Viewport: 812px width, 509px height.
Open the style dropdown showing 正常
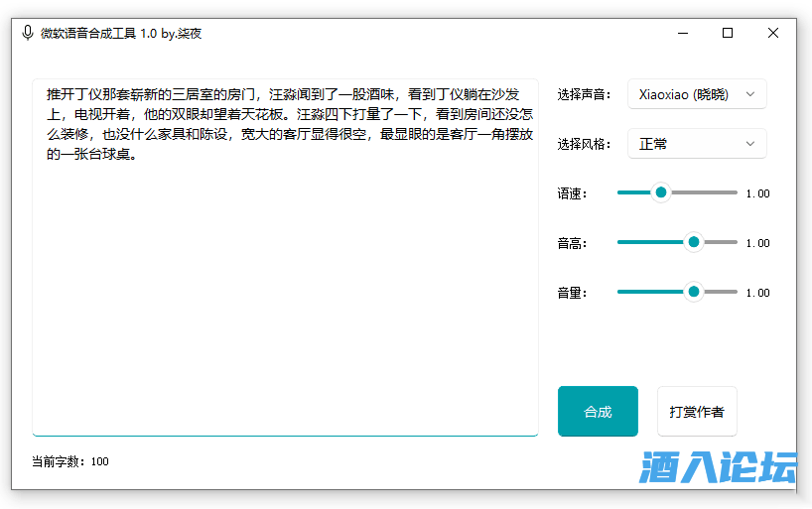(x=697, y=144)
